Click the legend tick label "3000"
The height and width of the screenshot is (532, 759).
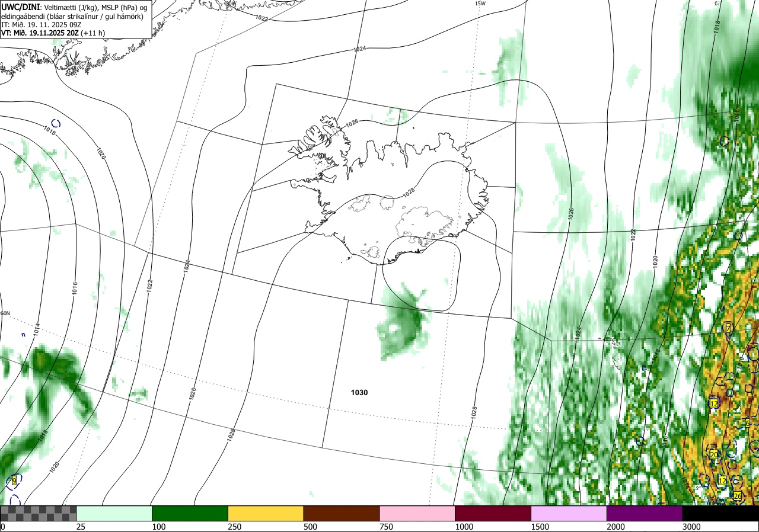[691, 527]
